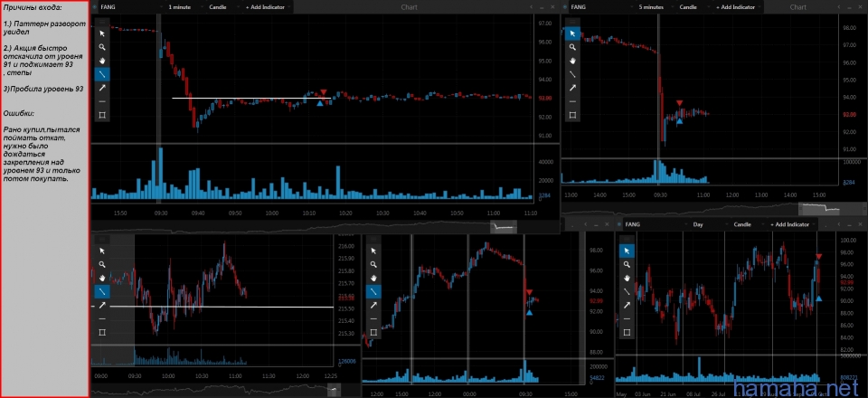Select magnifier tool in bottom-left 215 price chart

102,264
